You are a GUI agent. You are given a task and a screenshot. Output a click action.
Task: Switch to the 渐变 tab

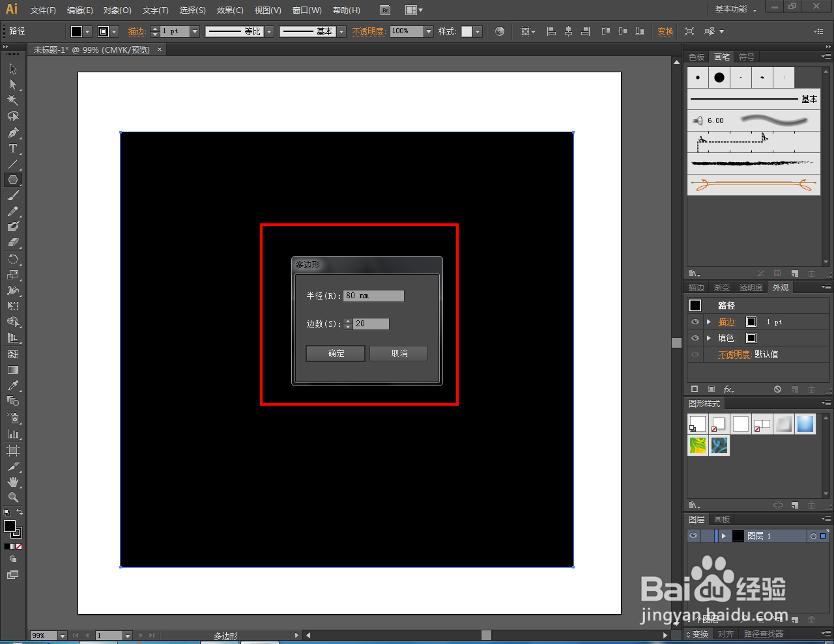[x=721, y=287]
